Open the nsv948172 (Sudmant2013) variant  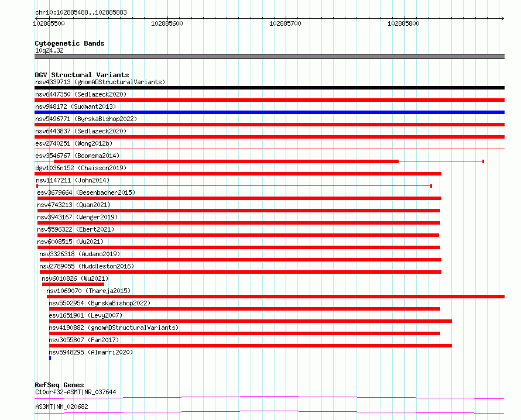(76, 106)
